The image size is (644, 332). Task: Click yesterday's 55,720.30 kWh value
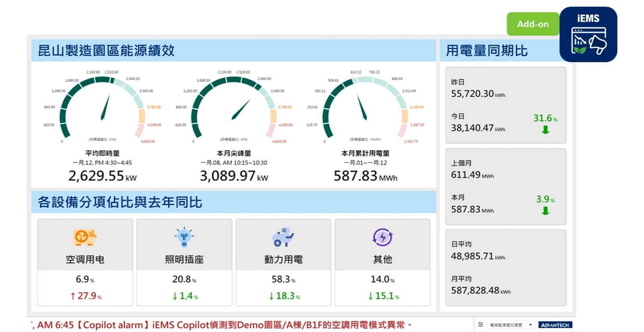click(x=478, y=94)
